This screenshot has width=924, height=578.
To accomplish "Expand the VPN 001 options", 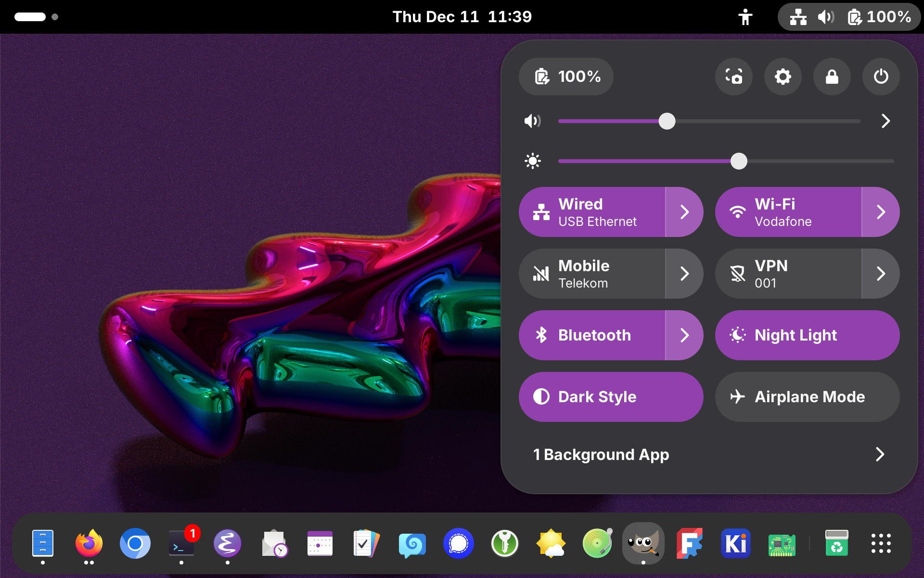I will click(x=881, y=273).
